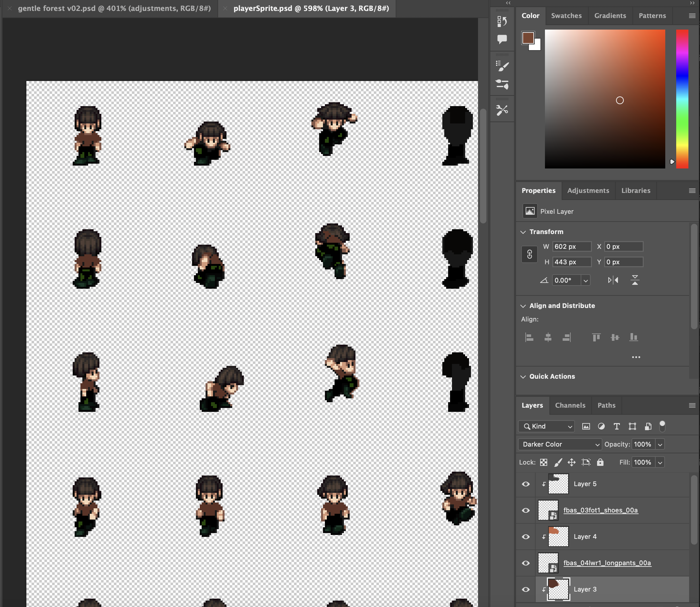Toggle link width and height constraint

530,254
